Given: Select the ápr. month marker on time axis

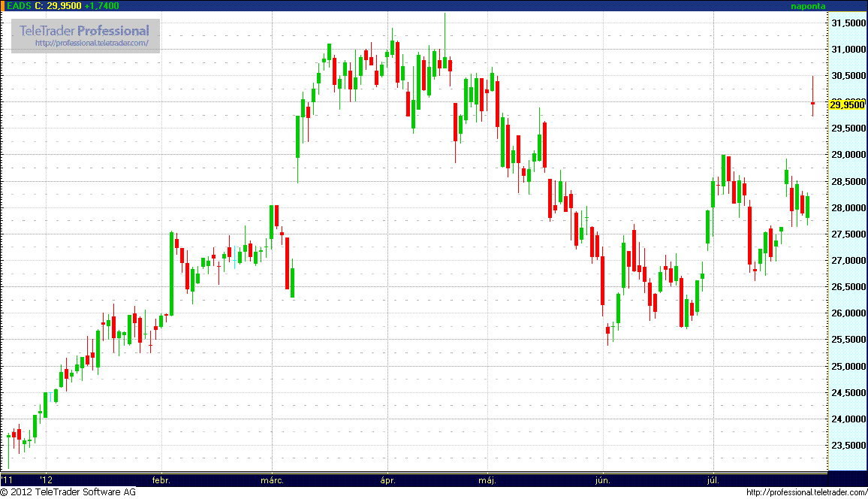Looking at the screenshot, I should coord(387,479).
